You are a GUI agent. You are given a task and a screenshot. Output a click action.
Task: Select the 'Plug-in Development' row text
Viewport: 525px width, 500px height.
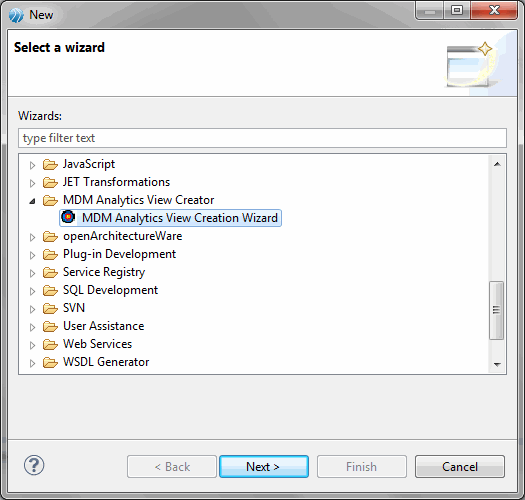pyautogui.click(x=120, y=254)
